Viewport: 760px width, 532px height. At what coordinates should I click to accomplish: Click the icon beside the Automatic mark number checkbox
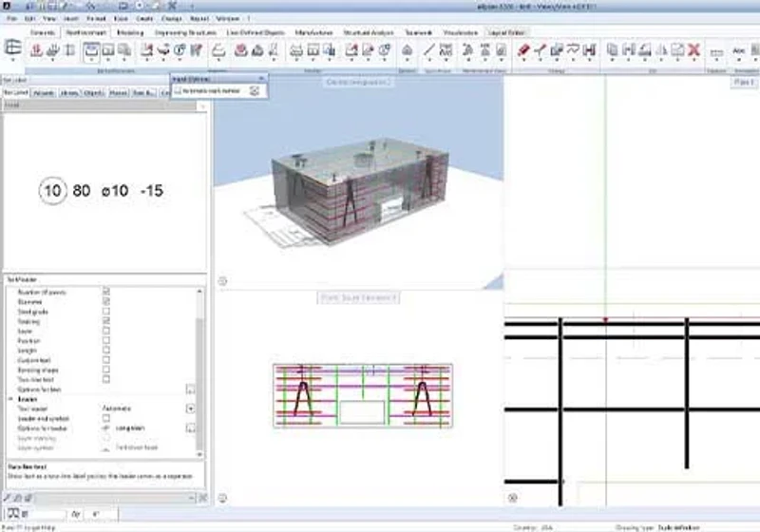(x=255, y=90)
